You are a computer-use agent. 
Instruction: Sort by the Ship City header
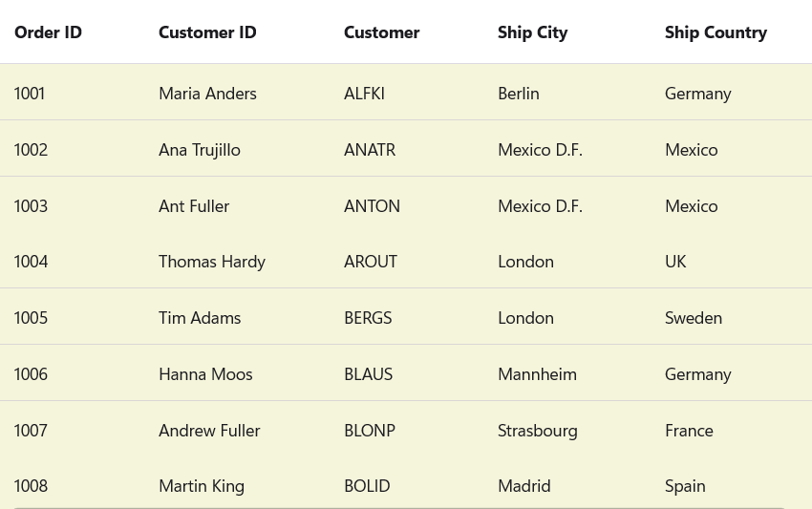coord(532,32)
